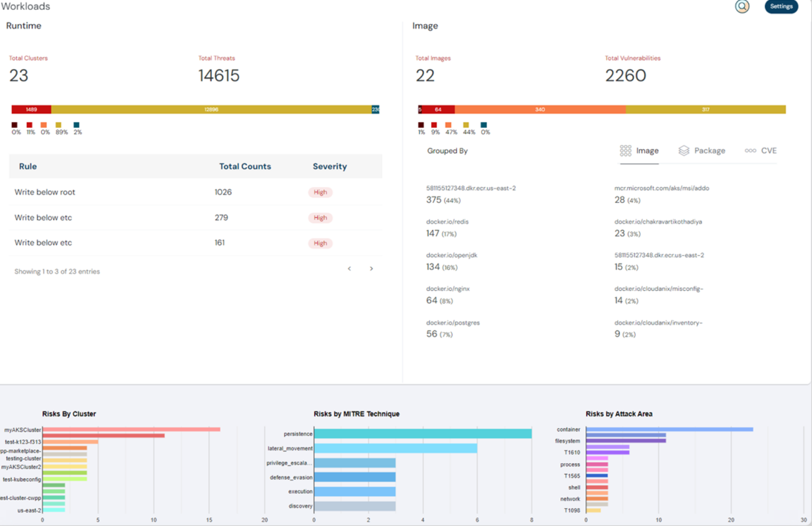Go to next page of rules table

click(x=371, y=269)
